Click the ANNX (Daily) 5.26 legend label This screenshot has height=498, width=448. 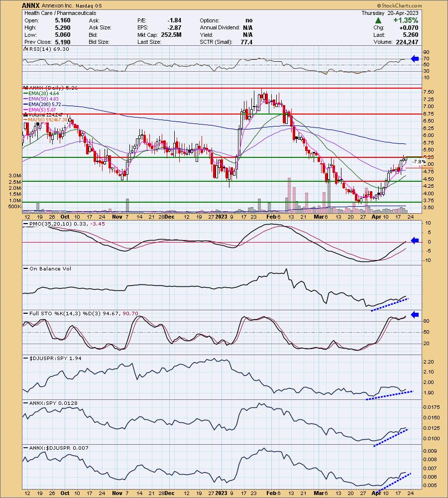53,88
